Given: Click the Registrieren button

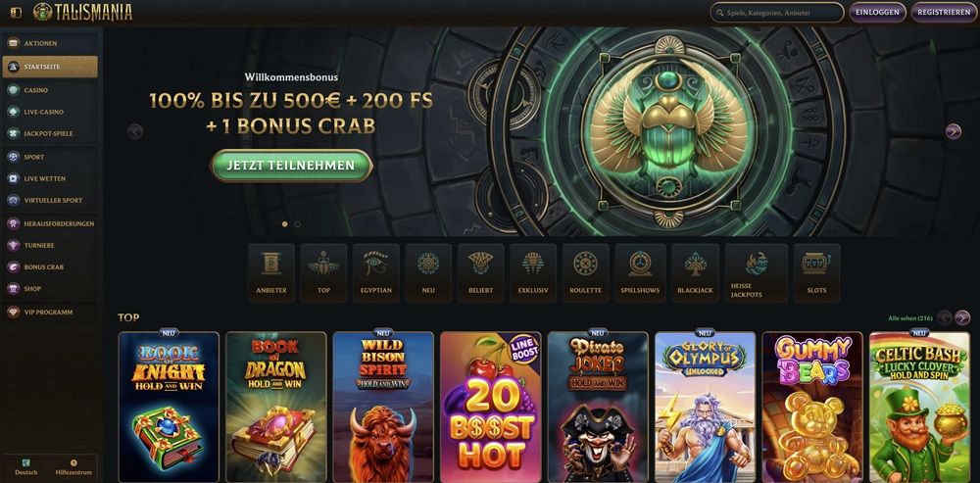Looking at the screenshot, I should (x=944, y=12).
